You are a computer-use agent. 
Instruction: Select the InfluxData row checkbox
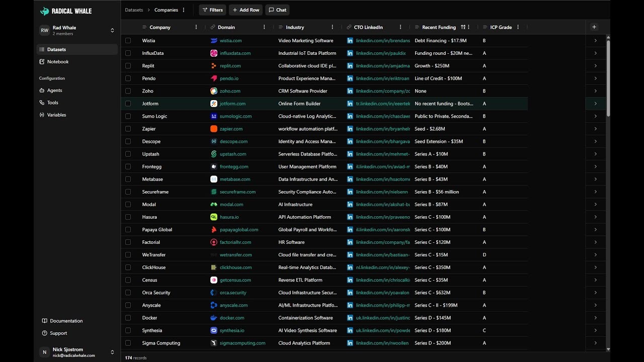click(128, 53)
